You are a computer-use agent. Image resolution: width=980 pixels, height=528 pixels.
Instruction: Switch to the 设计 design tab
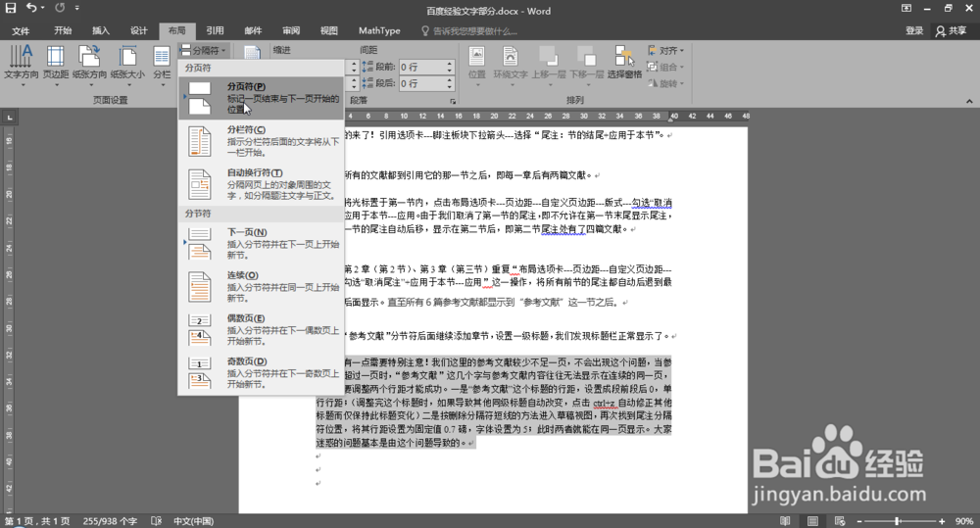pos(139,30)
